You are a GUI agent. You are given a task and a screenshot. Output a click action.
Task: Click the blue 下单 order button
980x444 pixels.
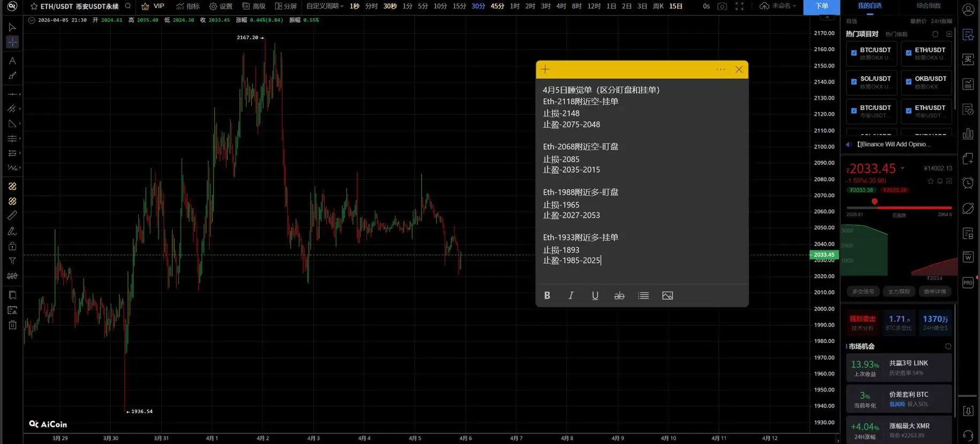(822, 6)
